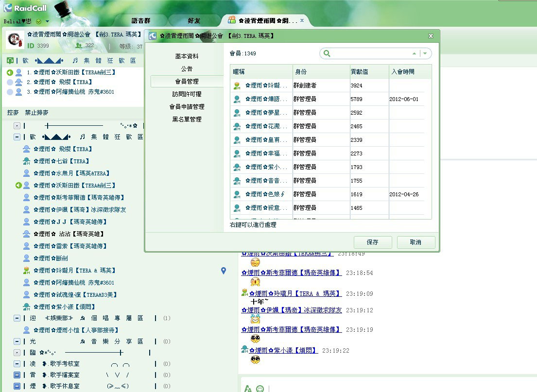Click the font formatting icon in chat input
The image size is (537, 392).
248,388
